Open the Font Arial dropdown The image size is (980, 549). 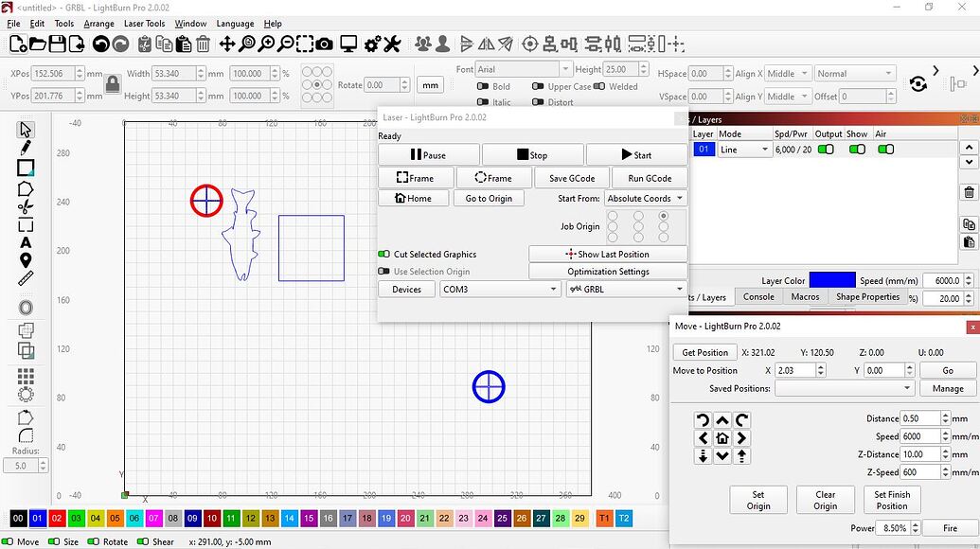point(523,69)
